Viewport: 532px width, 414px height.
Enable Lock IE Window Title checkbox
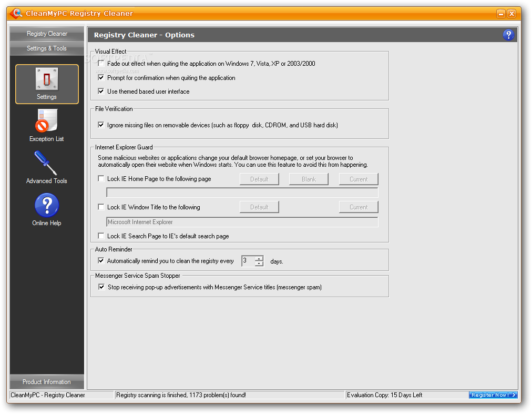(101, 207)
